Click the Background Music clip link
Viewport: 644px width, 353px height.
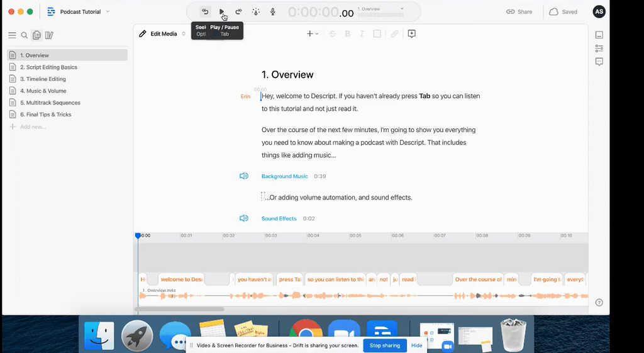coord(285,176)
